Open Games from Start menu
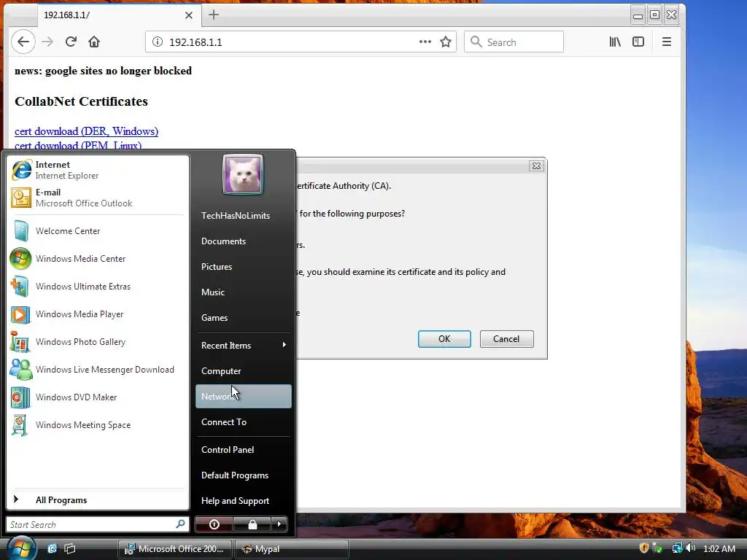 [243, 318]
